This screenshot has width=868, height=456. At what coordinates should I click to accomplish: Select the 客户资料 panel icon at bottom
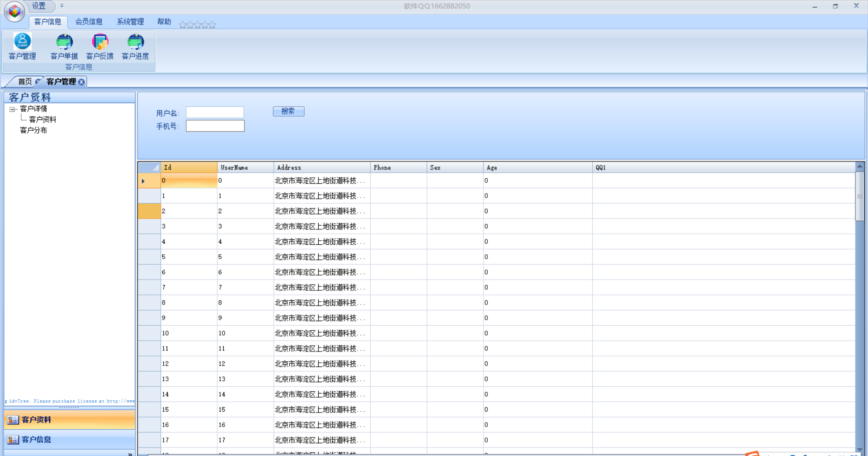tap(13, 420)
